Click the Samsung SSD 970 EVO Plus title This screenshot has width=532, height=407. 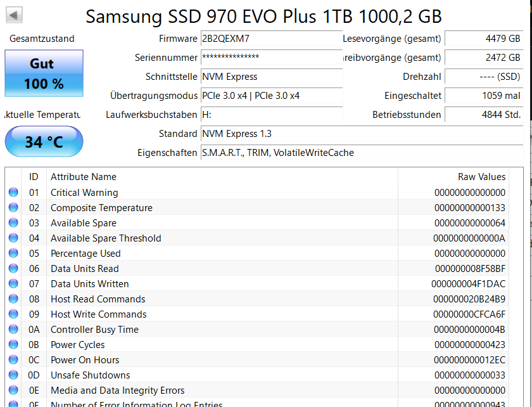(x=263, y=16)
